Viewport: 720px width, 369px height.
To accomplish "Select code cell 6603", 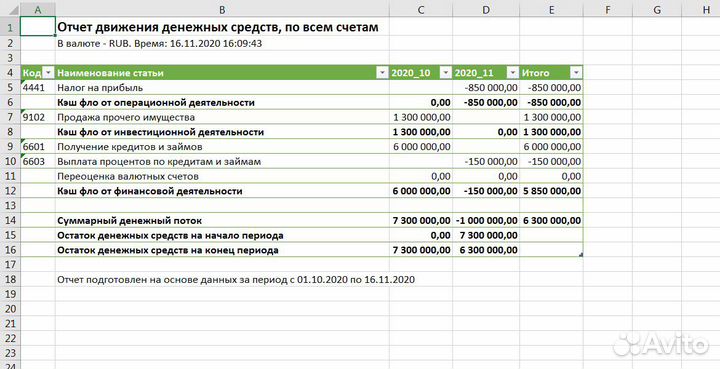I will click(38, 162).
